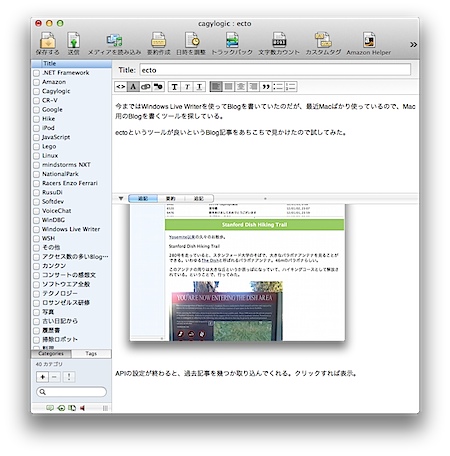This screenshot has width=450, height=456.
Task: Check the Amazon category
Action: click(37, 82)
